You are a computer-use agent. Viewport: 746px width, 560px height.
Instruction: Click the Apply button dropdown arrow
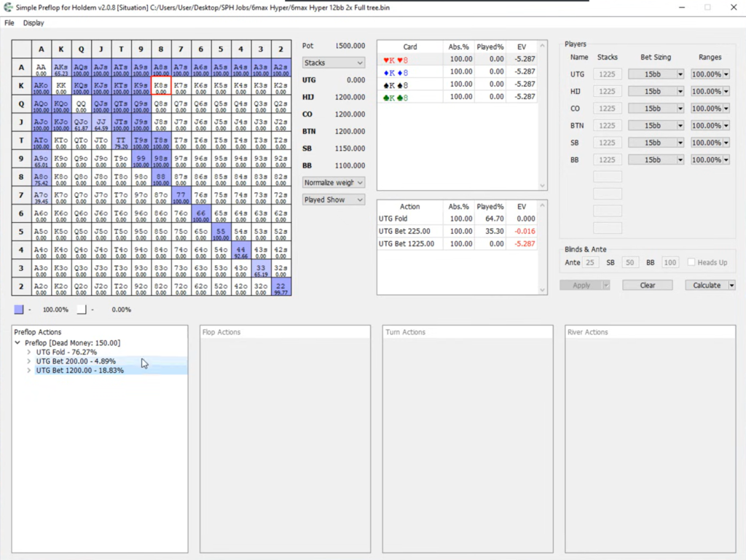[606, 285]
